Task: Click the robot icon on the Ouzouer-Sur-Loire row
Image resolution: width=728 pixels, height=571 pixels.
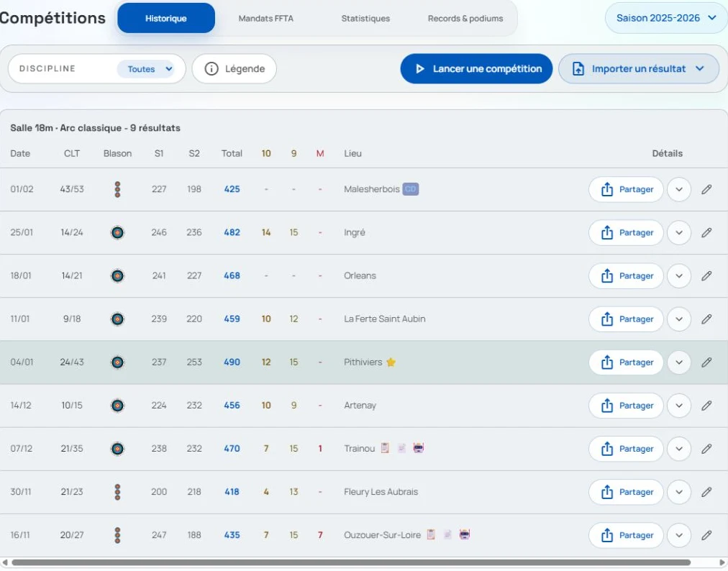Action: pyautogui.click(x=464, y=534)
